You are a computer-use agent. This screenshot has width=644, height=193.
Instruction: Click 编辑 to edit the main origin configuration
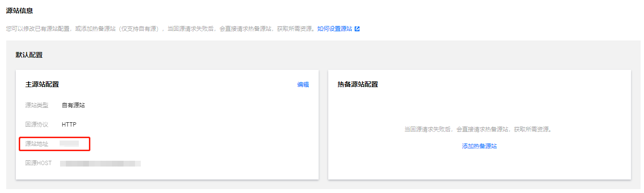tap(303, 85)
